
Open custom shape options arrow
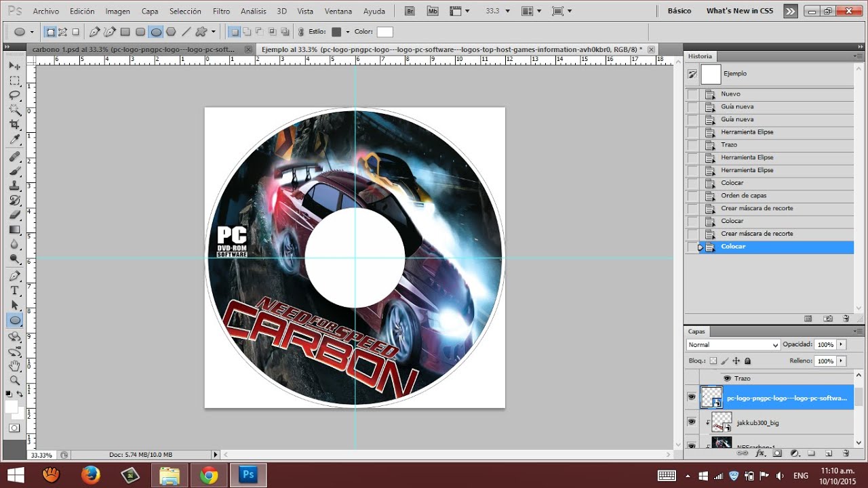pos(213,32)
